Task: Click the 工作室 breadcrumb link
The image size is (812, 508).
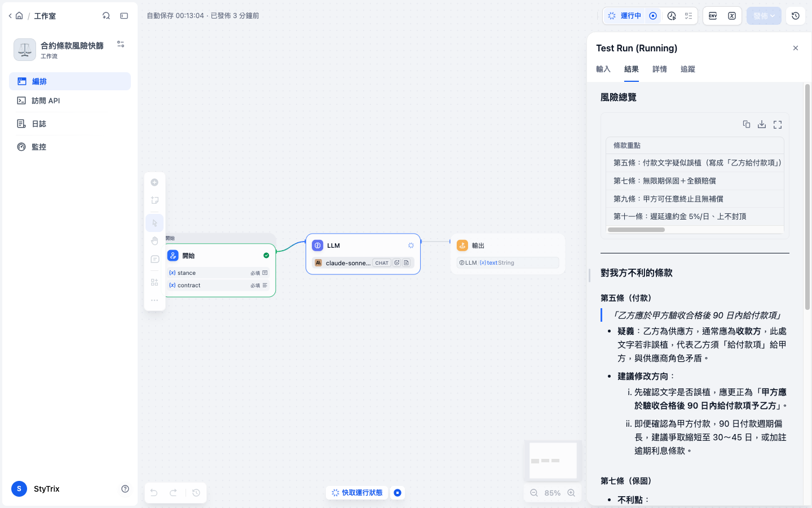Action: (45, 16)
